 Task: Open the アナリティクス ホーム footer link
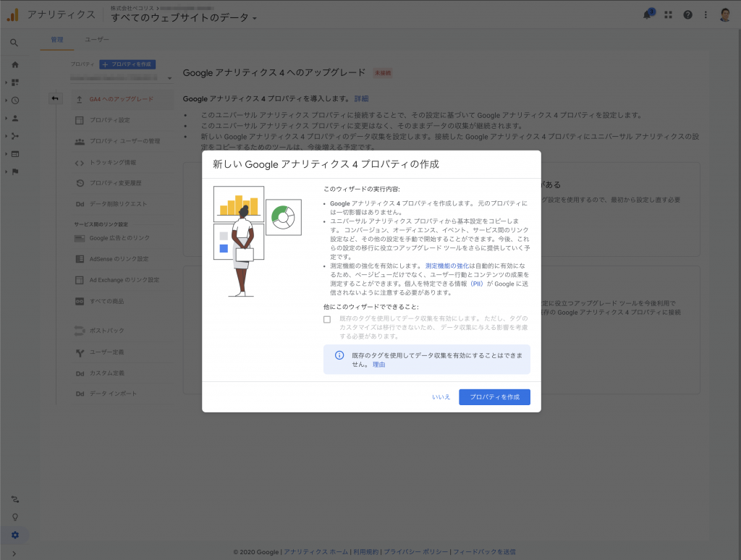(x=316, y=552)
